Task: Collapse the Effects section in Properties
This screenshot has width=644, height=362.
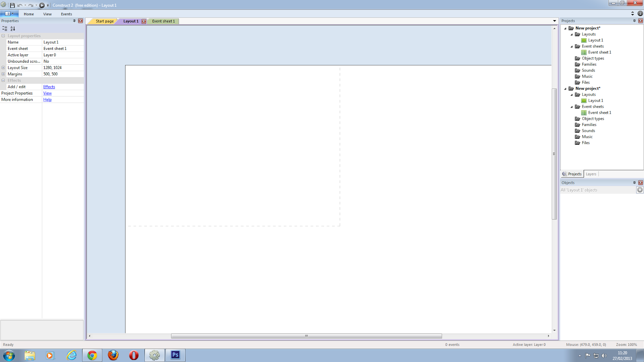Action: tap(3, 80)
